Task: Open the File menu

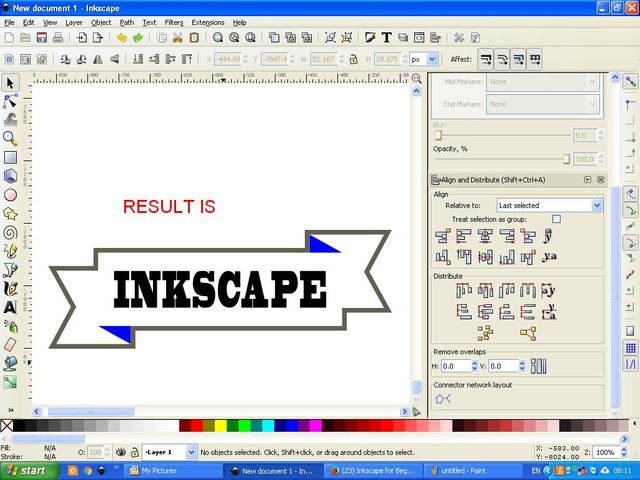Action: point(9,22)
